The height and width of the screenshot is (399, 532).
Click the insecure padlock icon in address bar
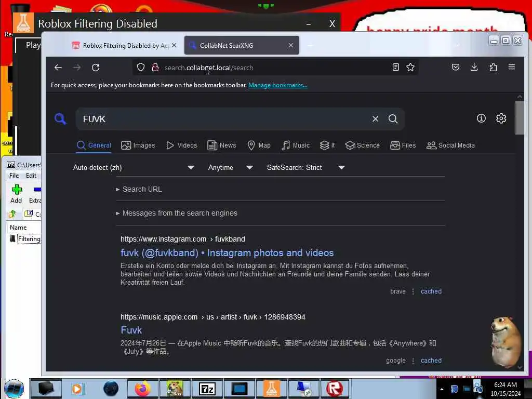[x=155, y=68]
